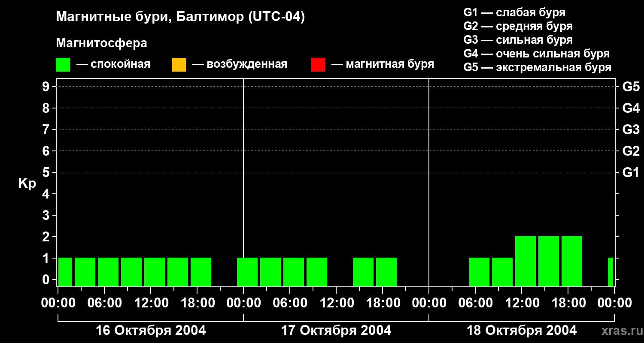Select 'G5 — экстремальная буря' description line
The height and width of the screenshot is (343, 644).
[538, 67]
